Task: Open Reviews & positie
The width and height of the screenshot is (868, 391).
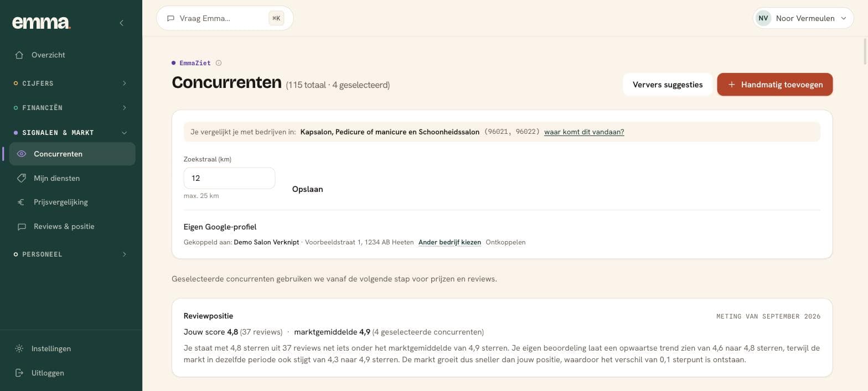Action: click(x=72, y=226)
